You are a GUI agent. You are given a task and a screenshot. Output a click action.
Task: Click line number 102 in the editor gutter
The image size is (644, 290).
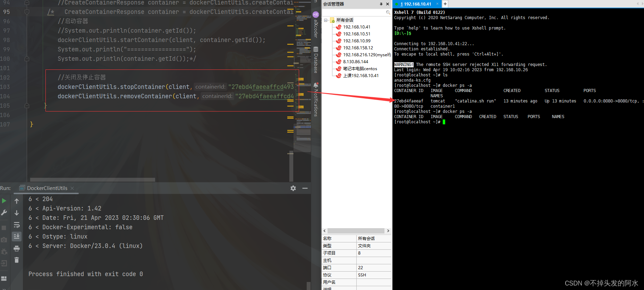click(5, 77)
